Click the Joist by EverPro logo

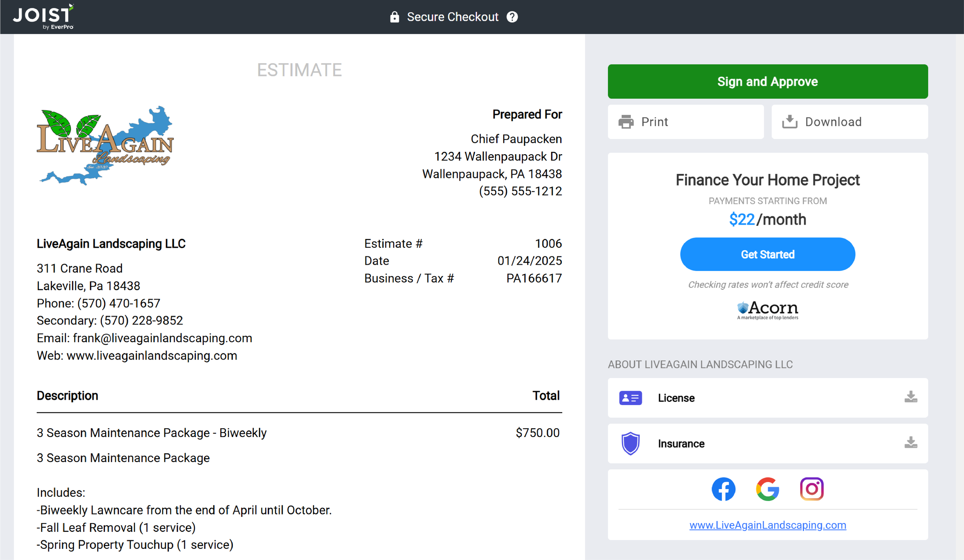(x=43, y=17)
